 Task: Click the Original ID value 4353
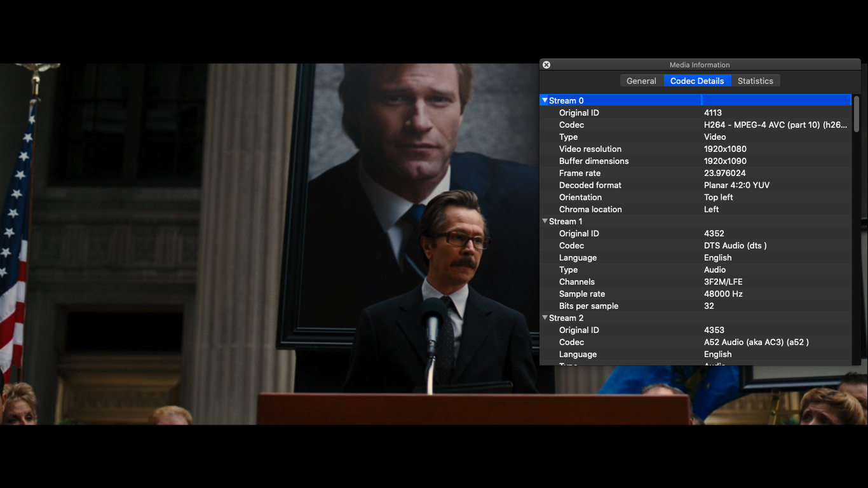(714, 330)
